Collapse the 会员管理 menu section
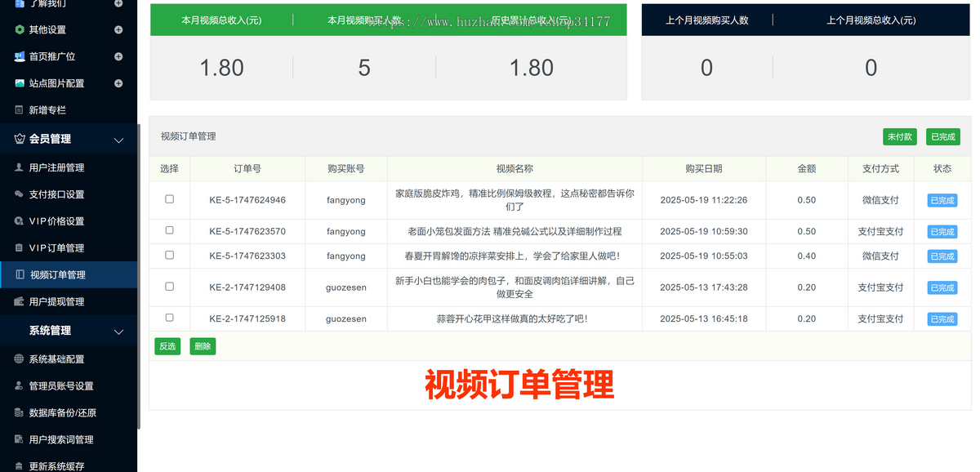Viewport: 980px width, 472px height. tap(118, 140)
